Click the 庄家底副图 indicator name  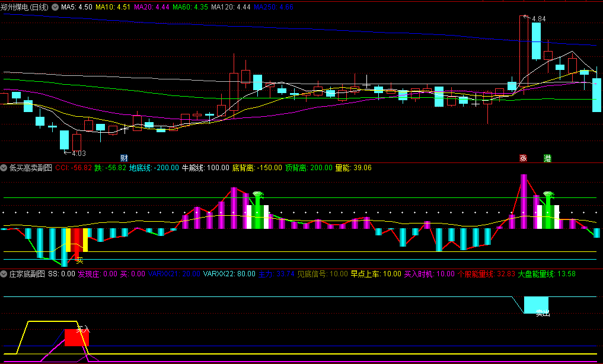pyautogui.click(x=27, y=274)
